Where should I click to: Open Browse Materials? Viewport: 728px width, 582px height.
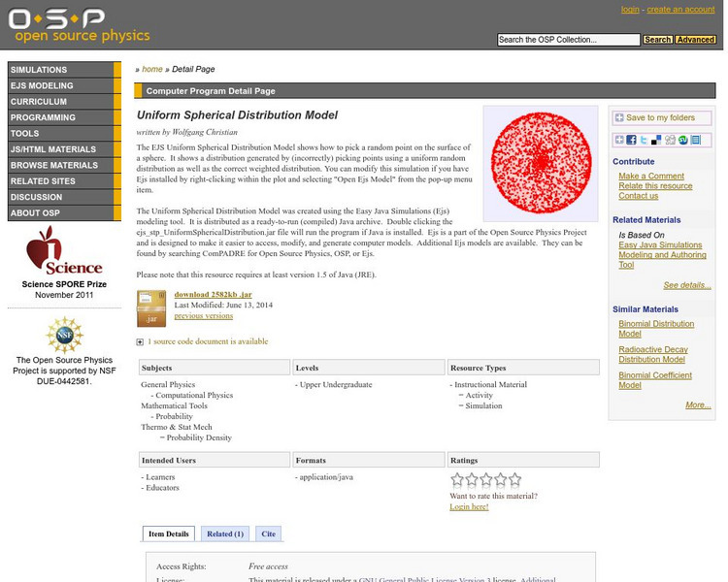[x=64, y=165]
